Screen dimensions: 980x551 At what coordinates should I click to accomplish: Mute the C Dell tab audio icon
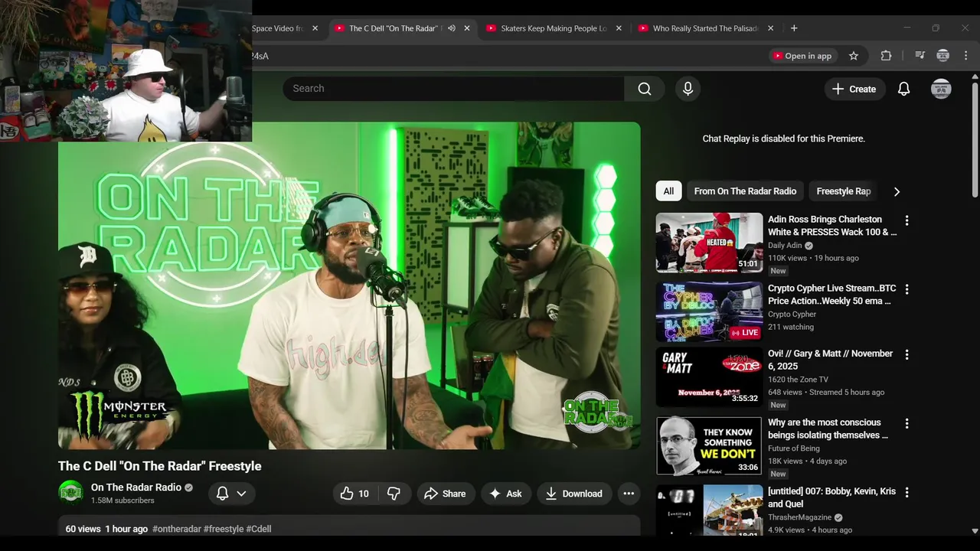point(452,28)
